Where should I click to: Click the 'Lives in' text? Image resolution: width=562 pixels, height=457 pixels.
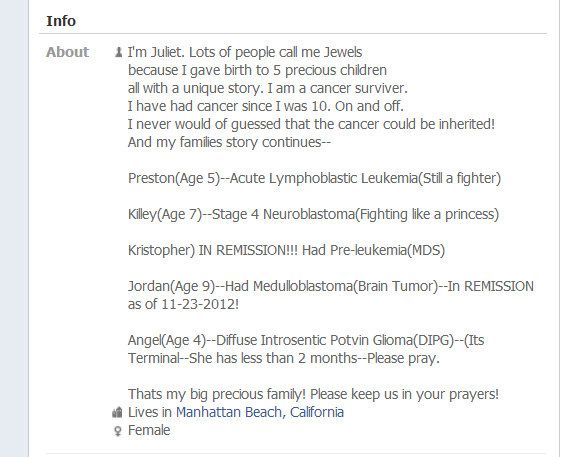150,412
